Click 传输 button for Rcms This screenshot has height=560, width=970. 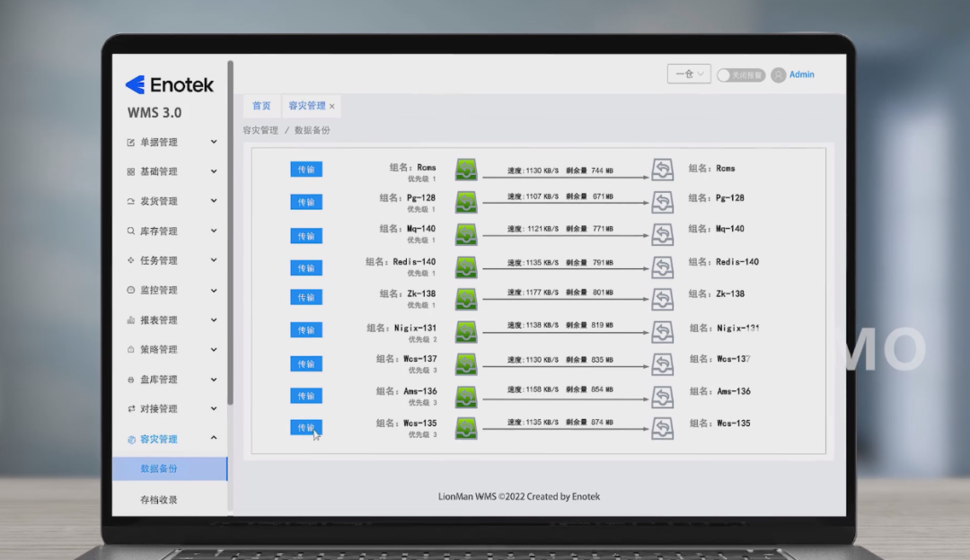pos(306,170)
